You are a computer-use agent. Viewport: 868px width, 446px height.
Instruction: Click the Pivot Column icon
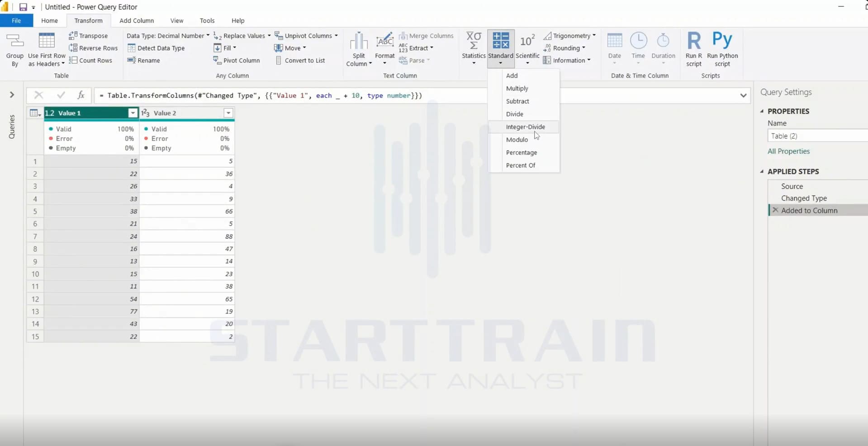tap(217, 60)
